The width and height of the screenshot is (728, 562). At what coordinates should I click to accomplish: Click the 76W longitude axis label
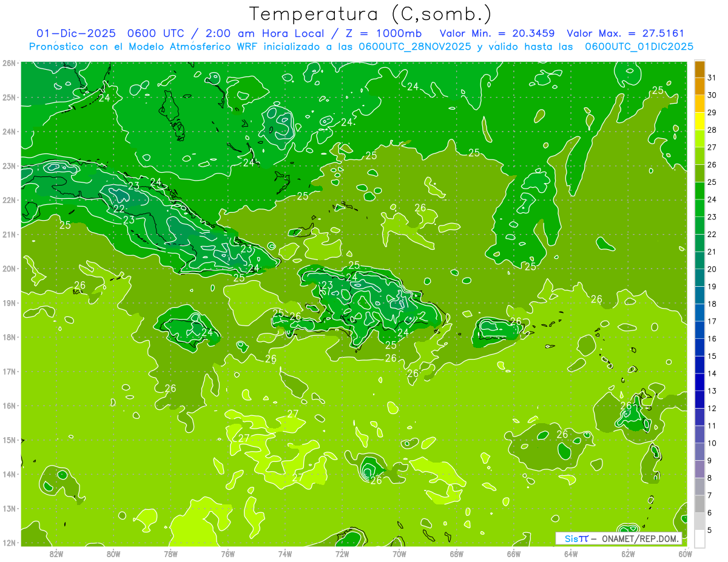tap(228, 554)
